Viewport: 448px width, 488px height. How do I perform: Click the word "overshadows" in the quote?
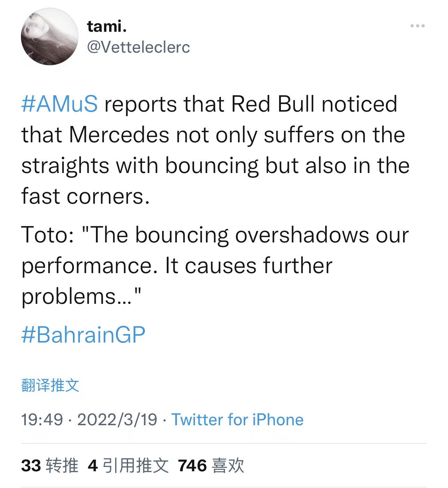[x=302, y=235]
